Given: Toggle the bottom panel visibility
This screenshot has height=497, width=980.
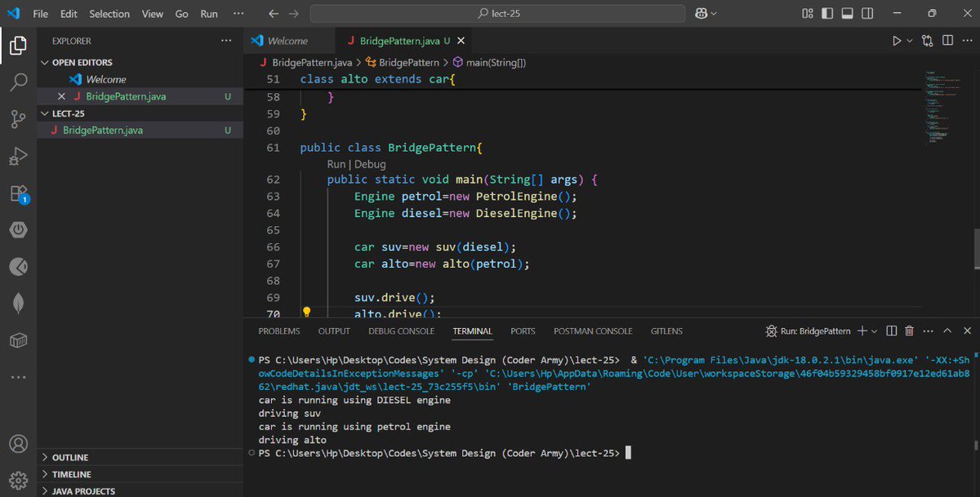Looking at the screenshot, I should coord(847,13).
